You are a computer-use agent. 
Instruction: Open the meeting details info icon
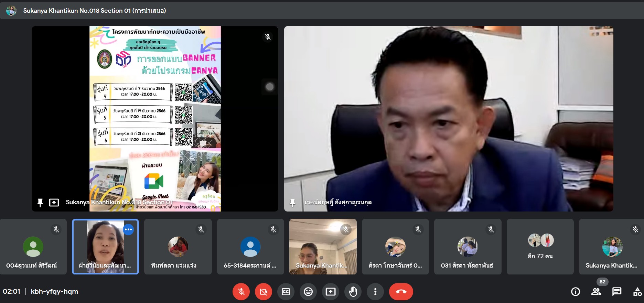click(576, 292)
